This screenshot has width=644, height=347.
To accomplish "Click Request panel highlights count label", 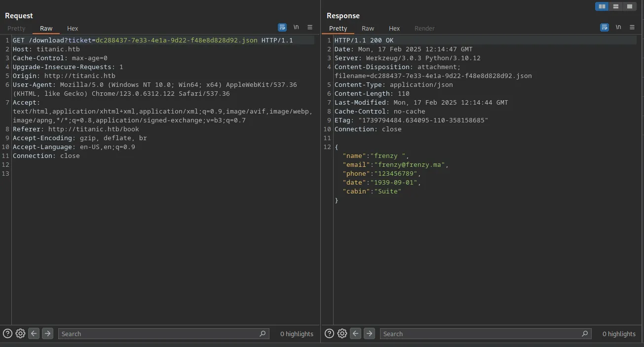I will click(x=297, y=334).
